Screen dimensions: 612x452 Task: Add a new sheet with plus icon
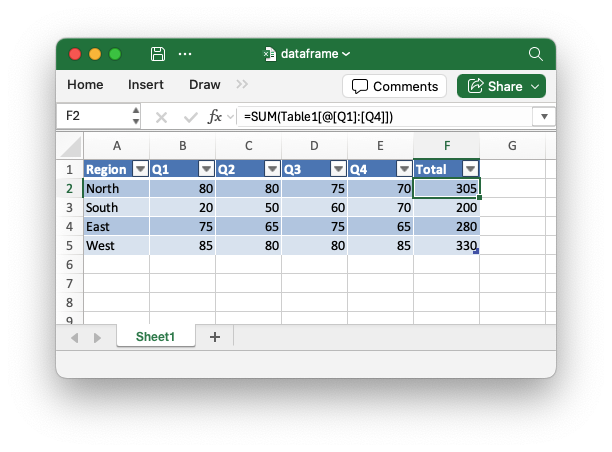pos(214,337)
